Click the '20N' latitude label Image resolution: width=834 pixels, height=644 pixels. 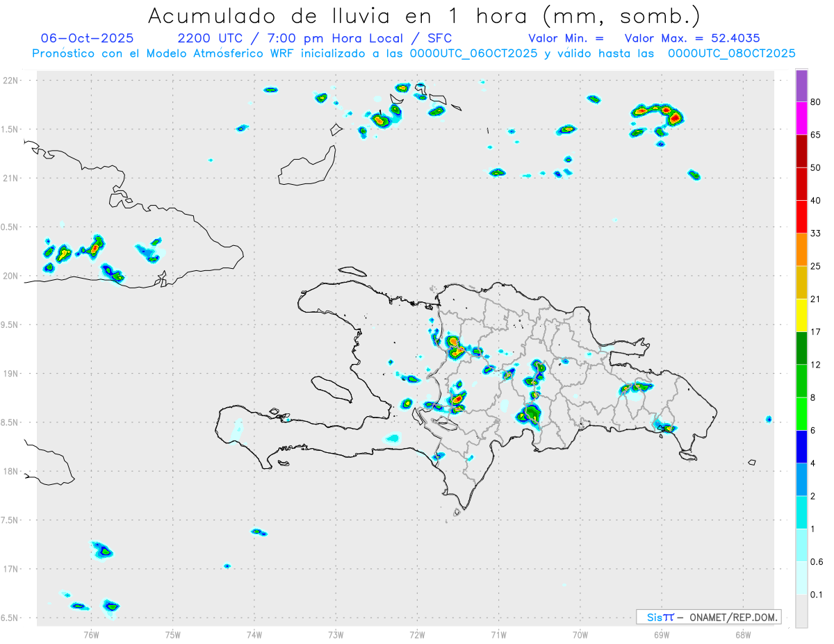[x=12, y=276]
